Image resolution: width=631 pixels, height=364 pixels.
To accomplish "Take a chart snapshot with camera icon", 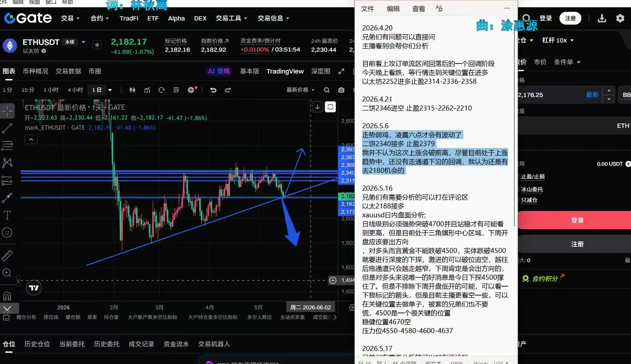I will point(341,90).
